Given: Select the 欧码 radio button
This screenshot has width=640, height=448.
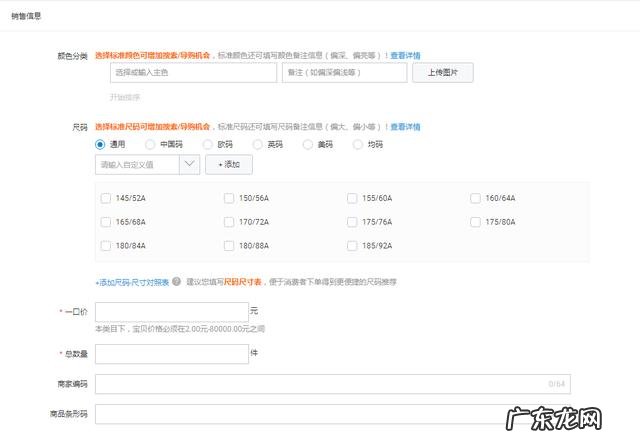Looking at the screenshot, I should pyautogui.click(x=208, y=144).
